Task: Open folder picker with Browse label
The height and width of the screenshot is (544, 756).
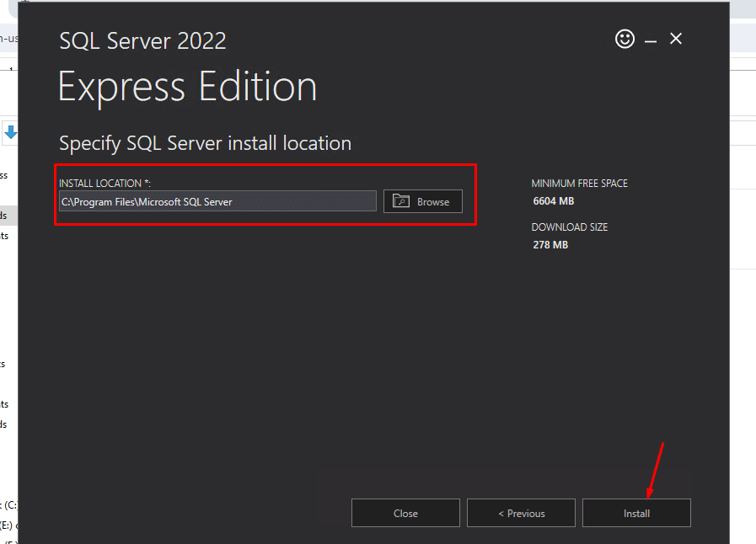Action: [433, 202]
